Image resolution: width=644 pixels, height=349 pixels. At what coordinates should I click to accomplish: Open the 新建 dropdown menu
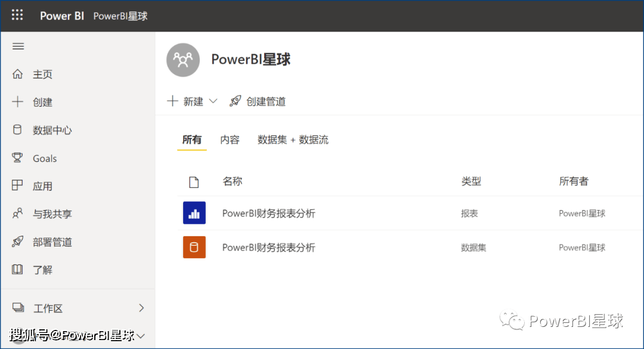[192, 101]
